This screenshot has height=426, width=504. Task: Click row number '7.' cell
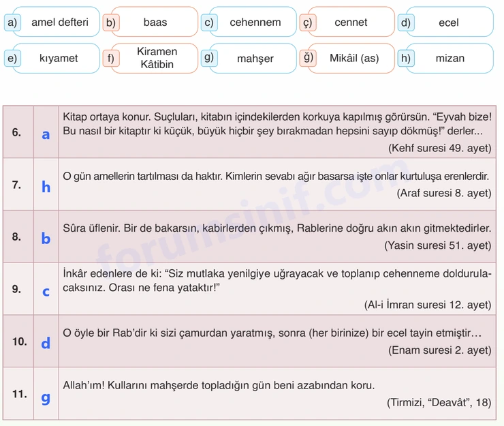click(18, 184)
